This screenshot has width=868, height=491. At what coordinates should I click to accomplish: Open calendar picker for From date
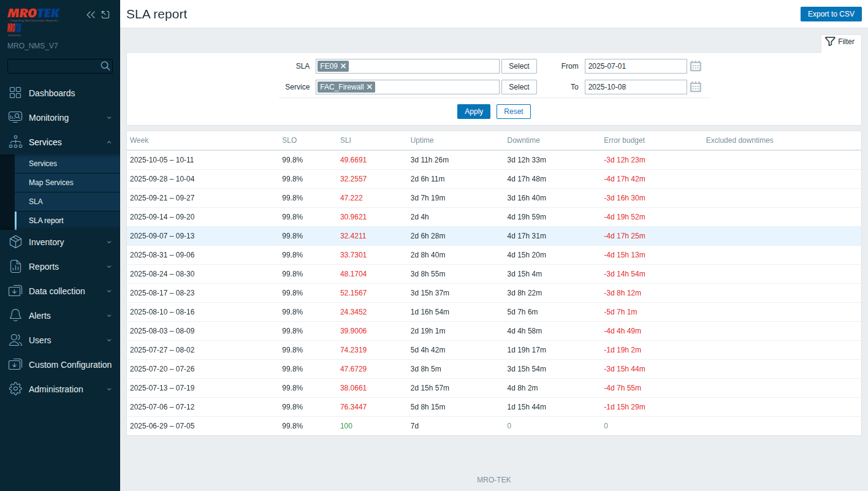click(x=696, y=66)
